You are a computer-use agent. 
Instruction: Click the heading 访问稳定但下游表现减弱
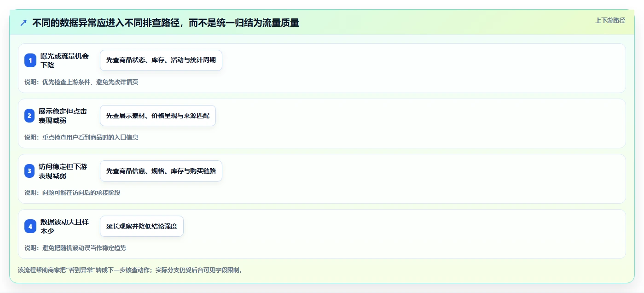[x=63, y=171]
